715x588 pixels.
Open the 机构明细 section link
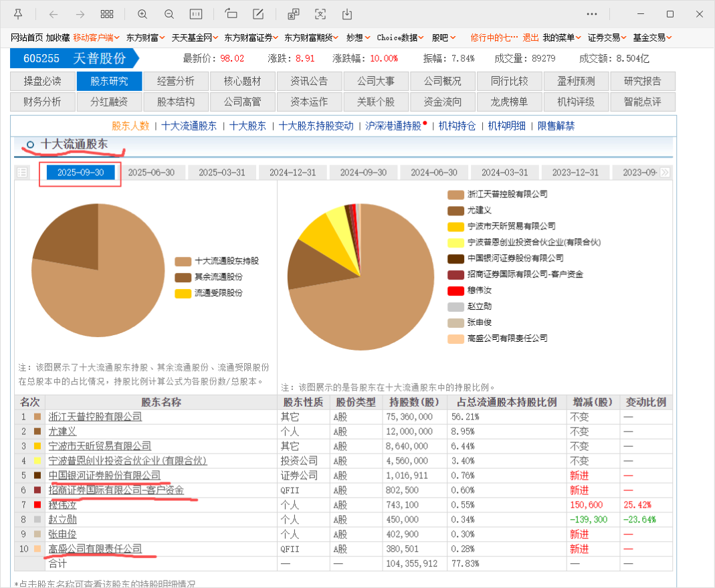tap(506, 126)
